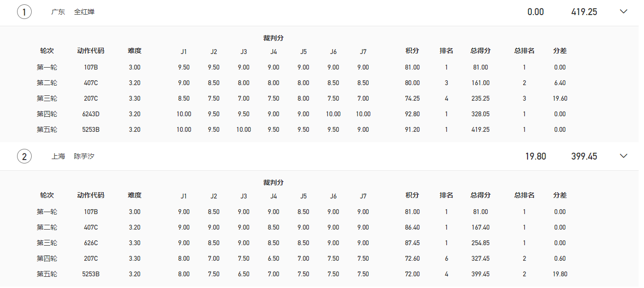644x288 pixels.
Task: Click 裁判分 heading in 全红婵's table
Action: pos(273,38)
